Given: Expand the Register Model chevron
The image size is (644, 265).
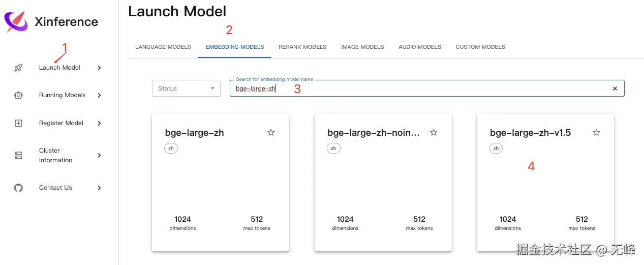Looking at the screenshot, I should pos(99,123).
